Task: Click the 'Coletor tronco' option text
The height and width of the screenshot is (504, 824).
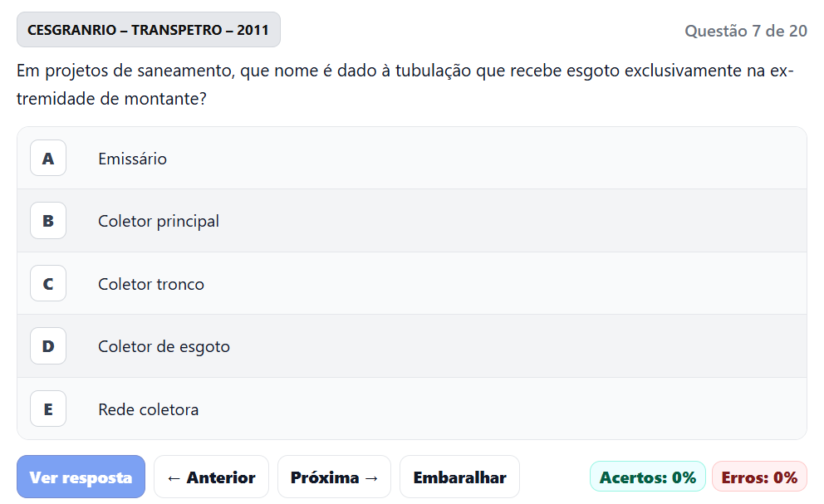Action: (x=151, y=285)
